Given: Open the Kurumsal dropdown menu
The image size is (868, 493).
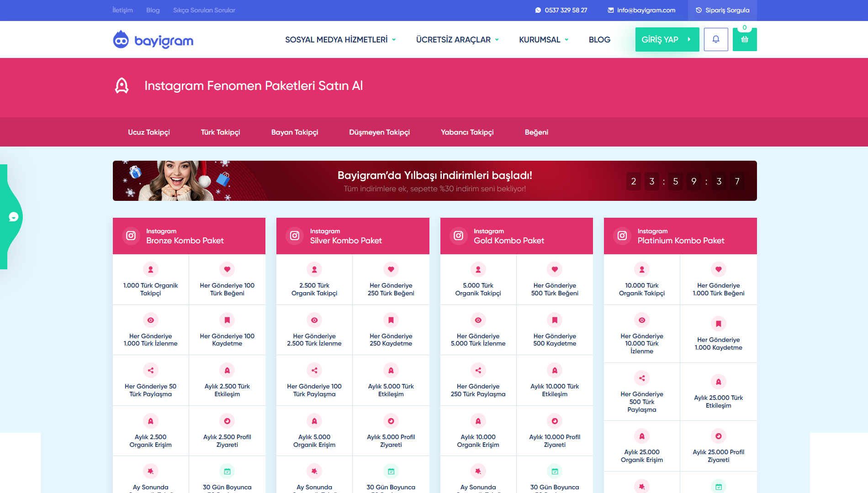Looking at the screenshot, I should 543,40.
